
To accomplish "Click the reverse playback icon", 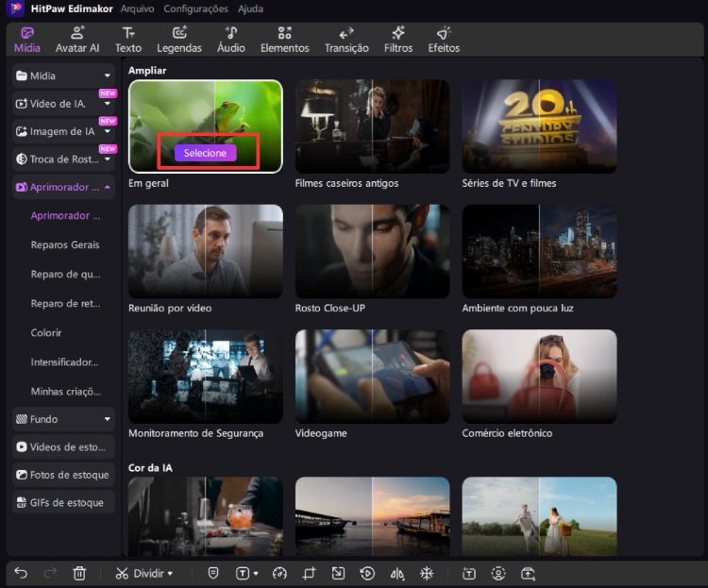I will click(367, 574).
